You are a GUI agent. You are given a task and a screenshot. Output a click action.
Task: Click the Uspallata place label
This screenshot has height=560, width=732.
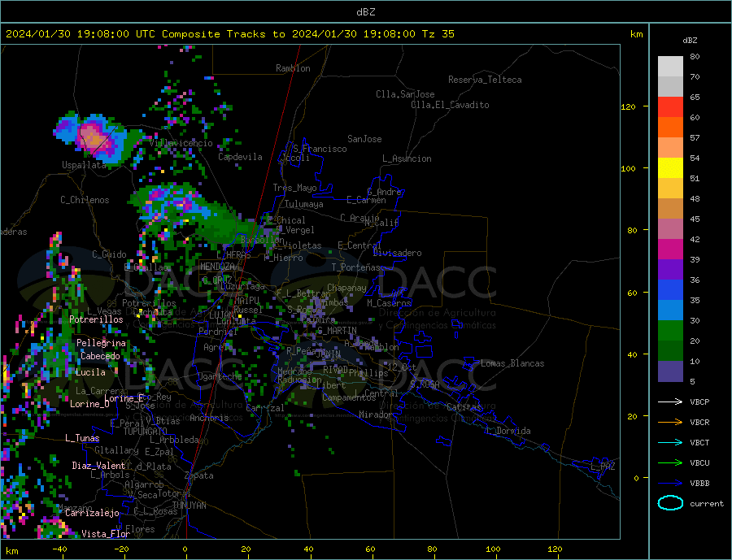coord(84,165)
